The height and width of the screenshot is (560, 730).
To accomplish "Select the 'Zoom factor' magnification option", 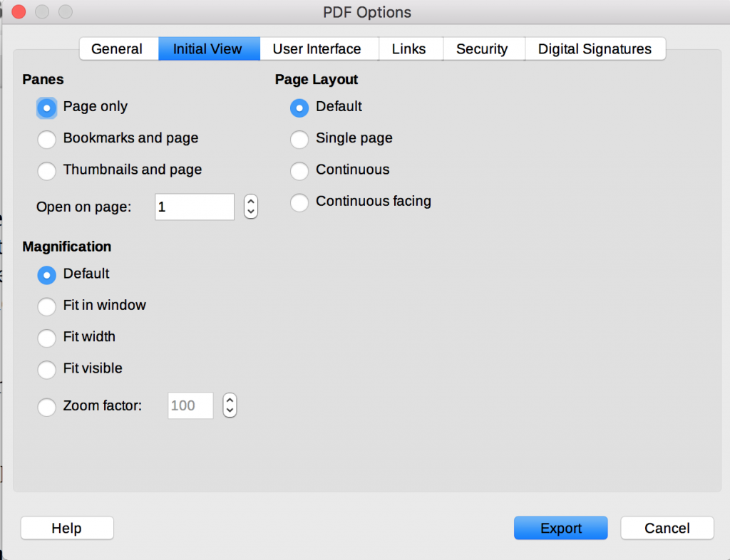I will pos(46,407).
